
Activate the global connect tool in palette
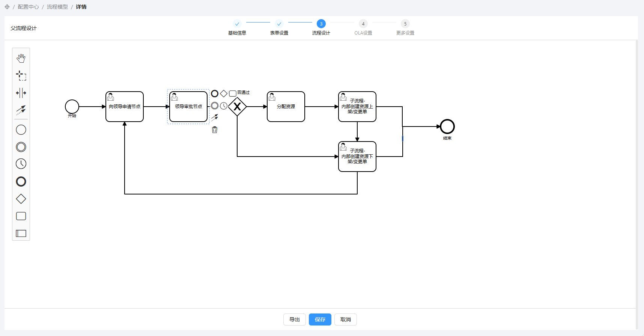[x=21, y=110]
